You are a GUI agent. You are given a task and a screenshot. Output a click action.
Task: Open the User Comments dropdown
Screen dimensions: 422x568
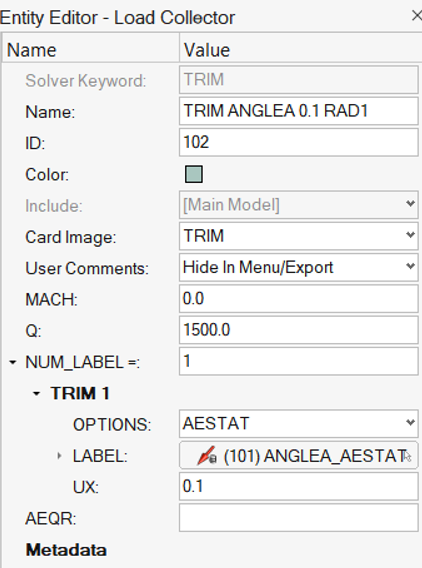[299, 268]
